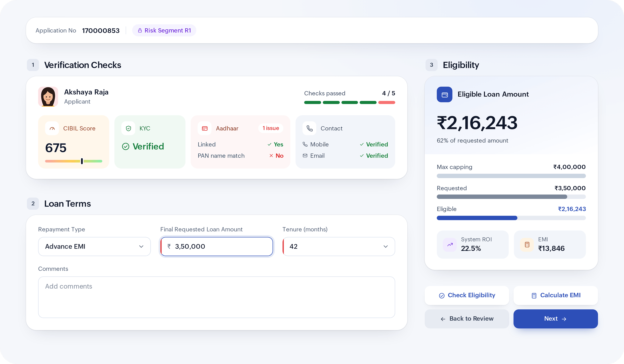Click the Contact phone icon
Viewport: 624px width, 364px height.
(309, 128)
